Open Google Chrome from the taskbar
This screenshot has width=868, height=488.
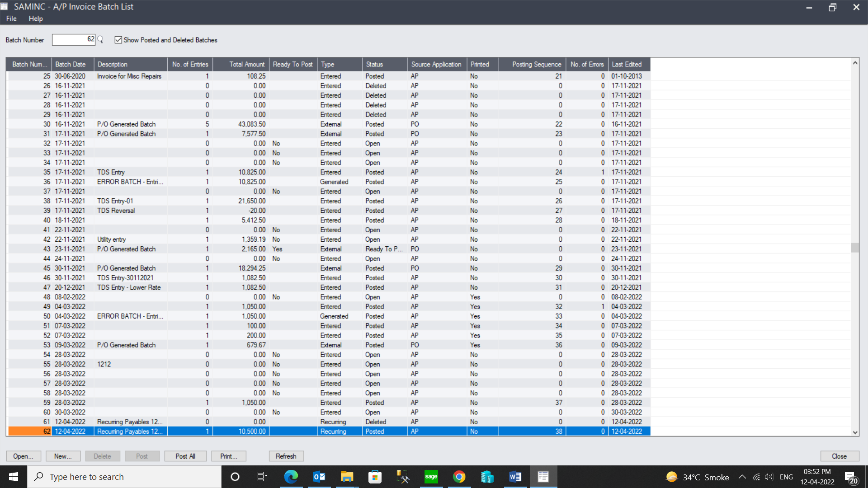[x=459, y=477]
